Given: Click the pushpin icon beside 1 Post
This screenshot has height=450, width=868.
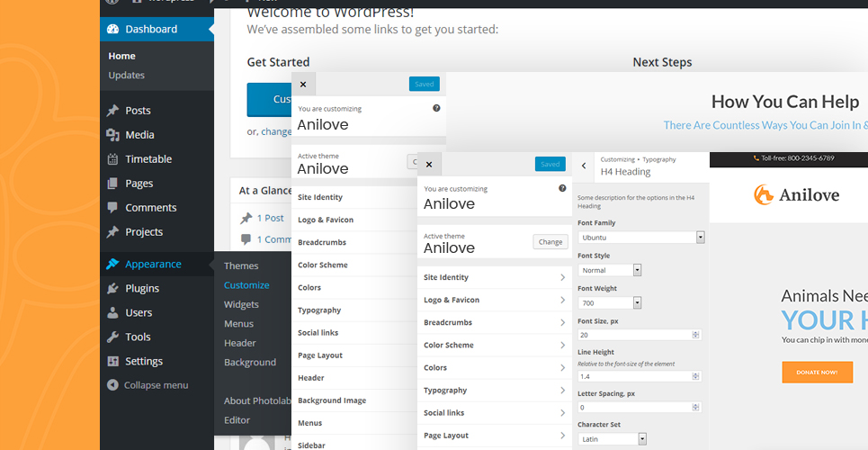Looking at the screenshot, I should (x=246, y=219).
